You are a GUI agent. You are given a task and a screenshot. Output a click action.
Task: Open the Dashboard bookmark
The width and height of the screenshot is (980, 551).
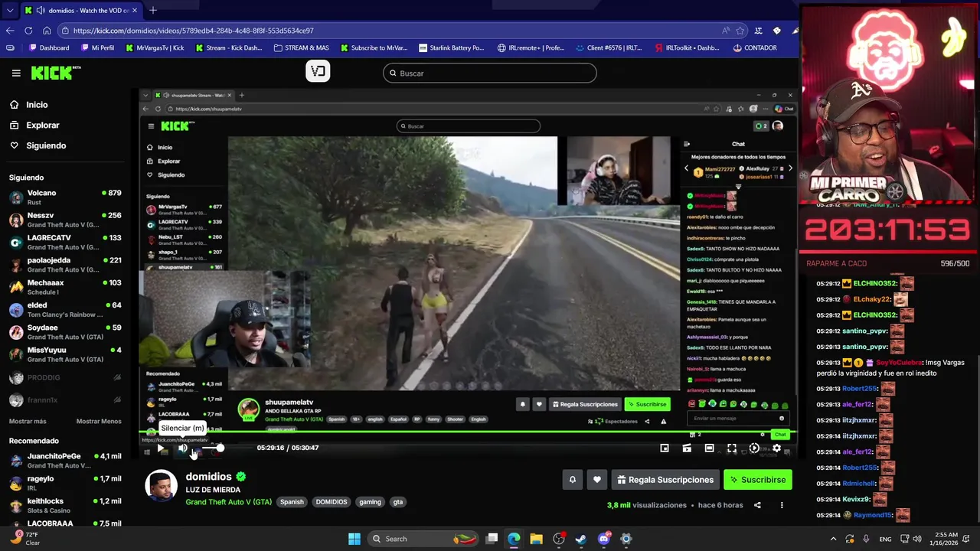pyautogui.click(x=48, y=47)
